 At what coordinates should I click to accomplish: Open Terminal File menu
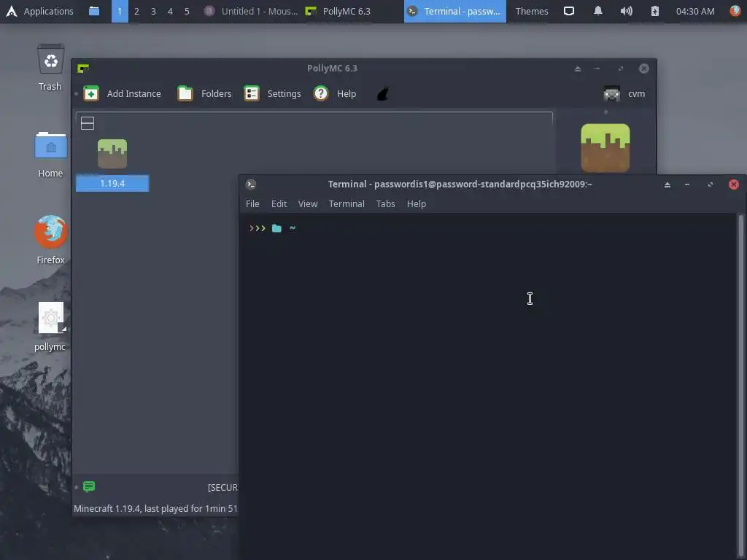(x=252, y=204)
